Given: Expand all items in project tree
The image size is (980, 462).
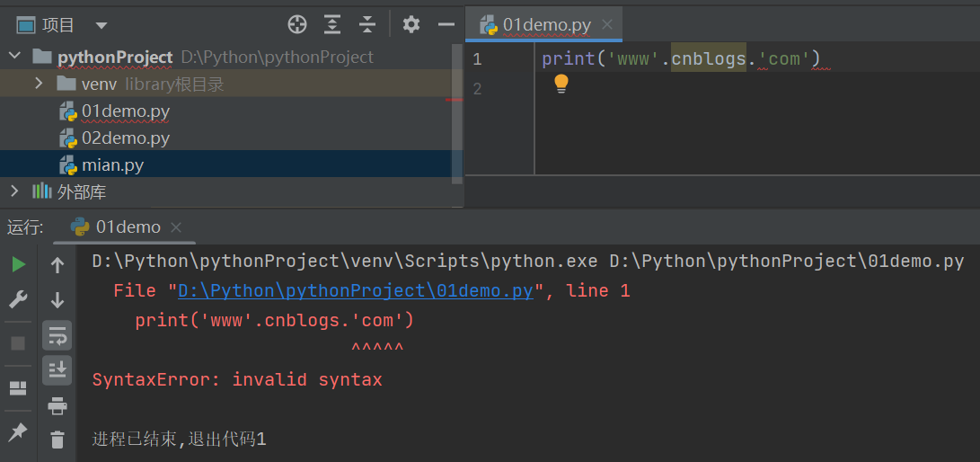Looking at the screenshot, I should 332,24.
